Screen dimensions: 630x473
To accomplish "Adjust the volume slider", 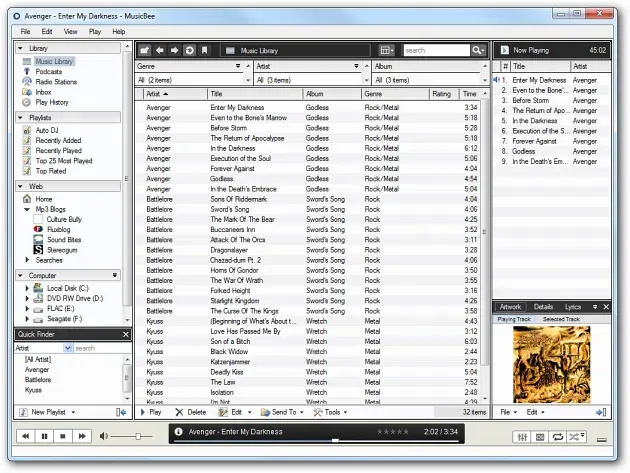I will pos(138,436).
